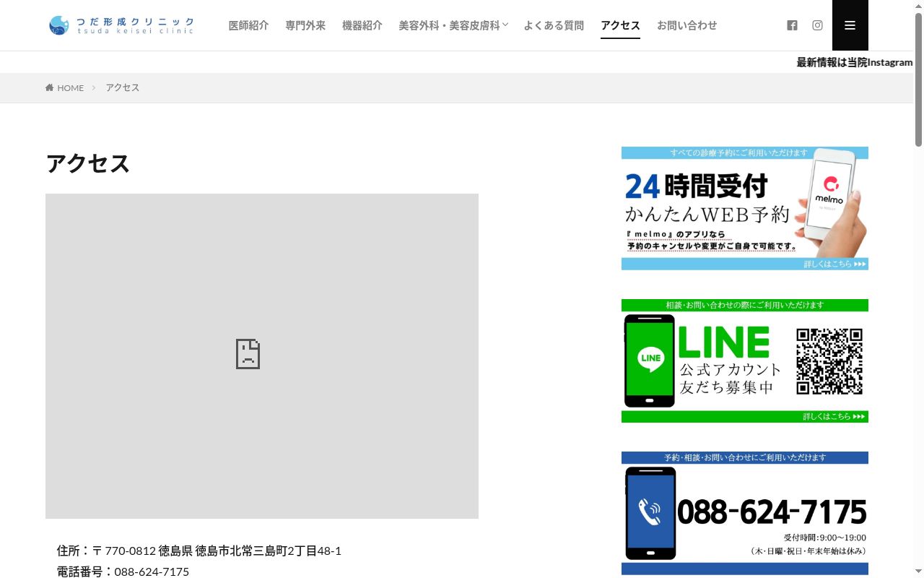This screenshot has height=578, width=924.
Task: Open the よくある質問 menu item
Action: pos(554,25)
